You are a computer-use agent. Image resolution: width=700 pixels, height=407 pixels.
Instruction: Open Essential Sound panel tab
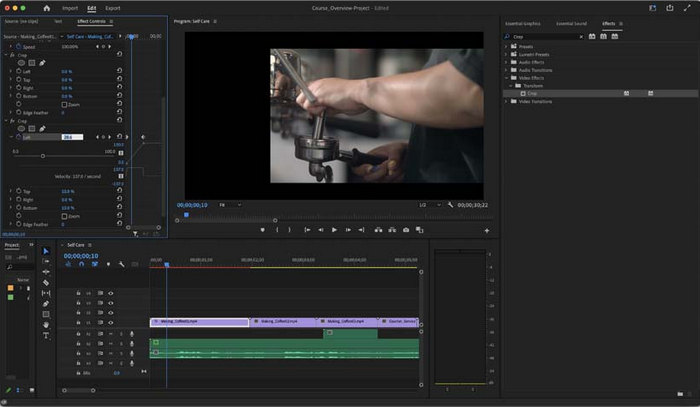coord(571,23)
